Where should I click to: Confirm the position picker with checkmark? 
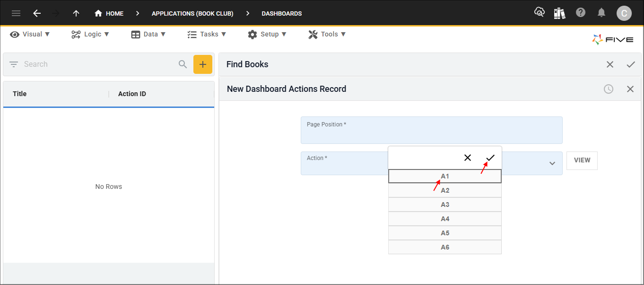490,158
